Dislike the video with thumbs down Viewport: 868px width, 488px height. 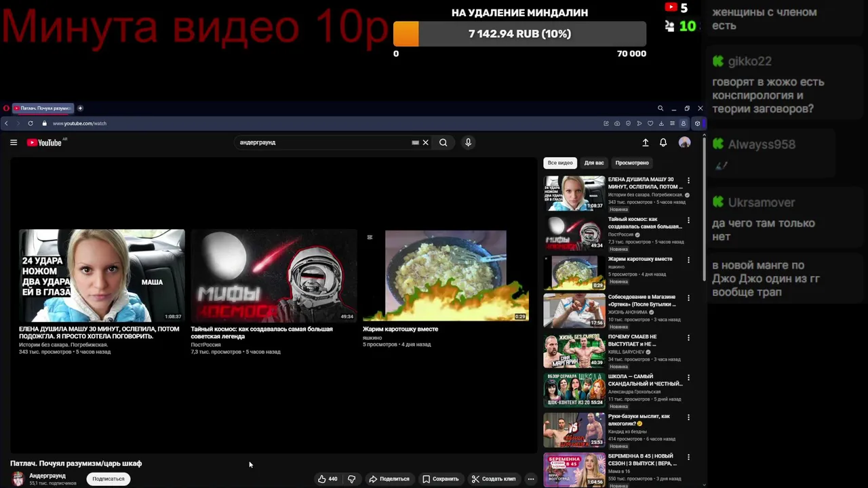tap(351, 479)
